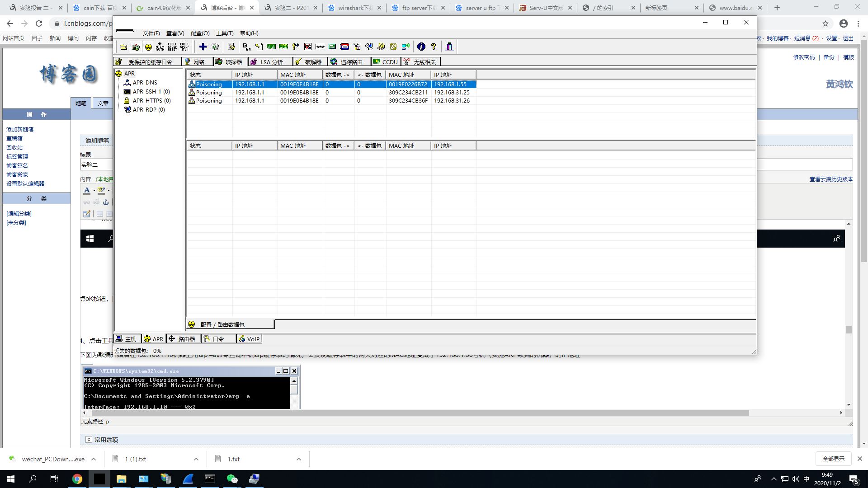
Task: Click the yellow question mark help icon
Action: [x=434, y=47]
